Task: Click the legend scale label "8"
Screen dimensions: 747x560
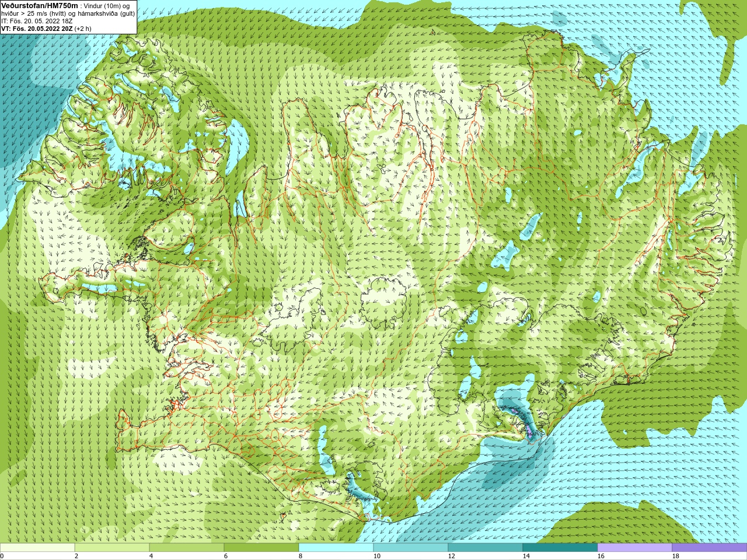Action: click(x=301, y=556)
